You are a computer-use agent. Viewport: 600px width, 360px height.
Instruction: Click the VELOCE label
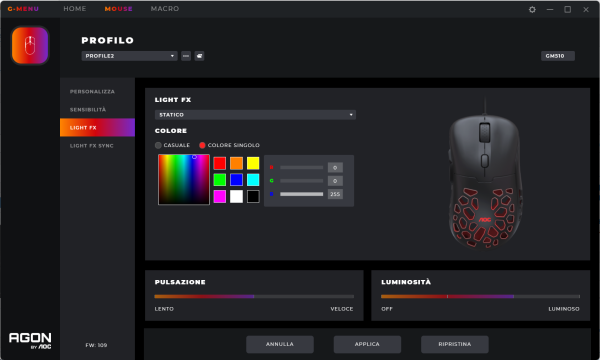click(x=342, y=309)
